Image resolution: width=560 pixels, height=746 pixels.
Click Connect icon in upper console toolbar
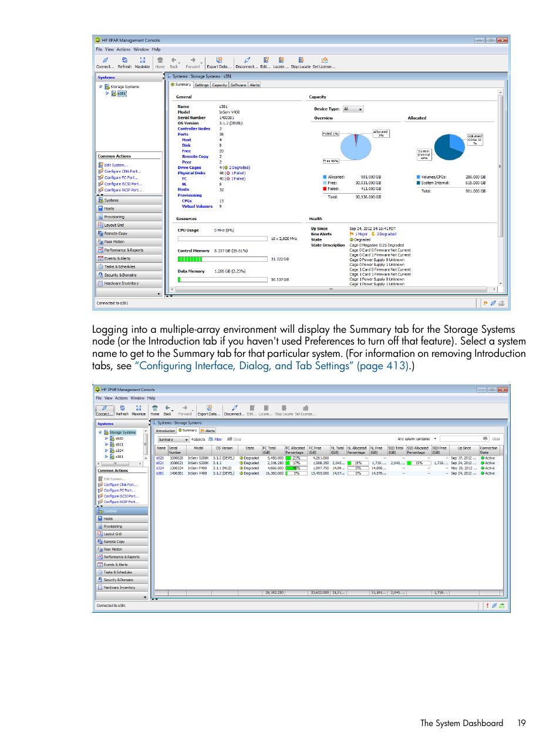point(106,60)
